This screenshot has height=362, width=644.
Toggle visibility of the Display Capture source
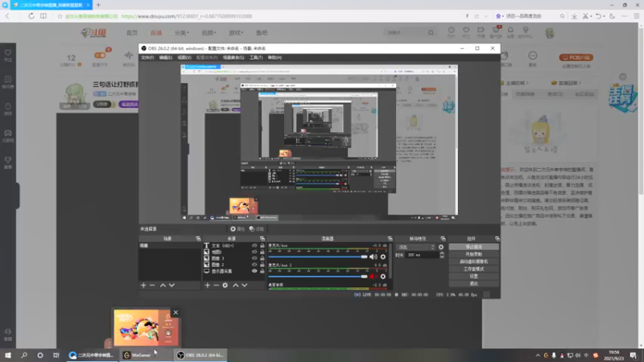click(x=254, y=271)
